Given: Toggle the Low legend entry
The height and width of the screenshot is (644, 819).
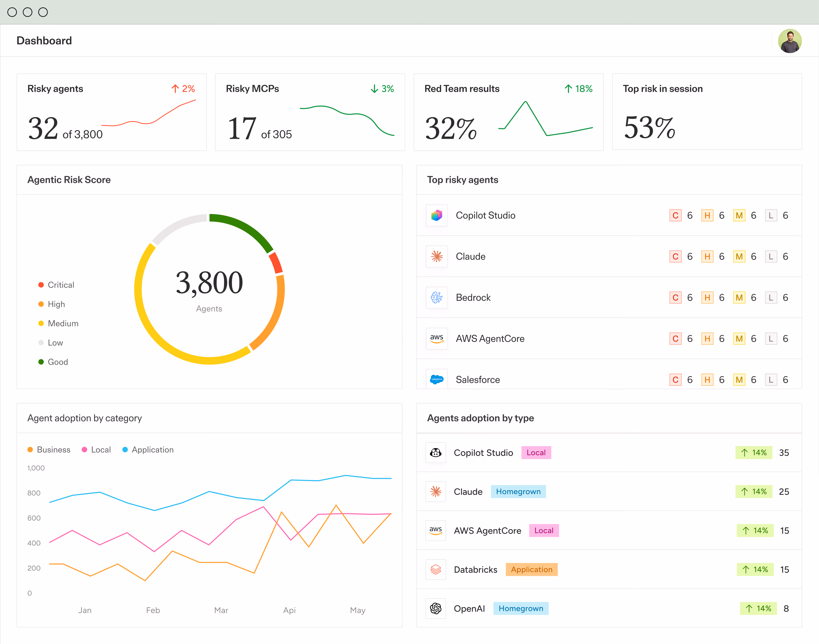Looking at the screenshot, I should [x=50, y=342].
